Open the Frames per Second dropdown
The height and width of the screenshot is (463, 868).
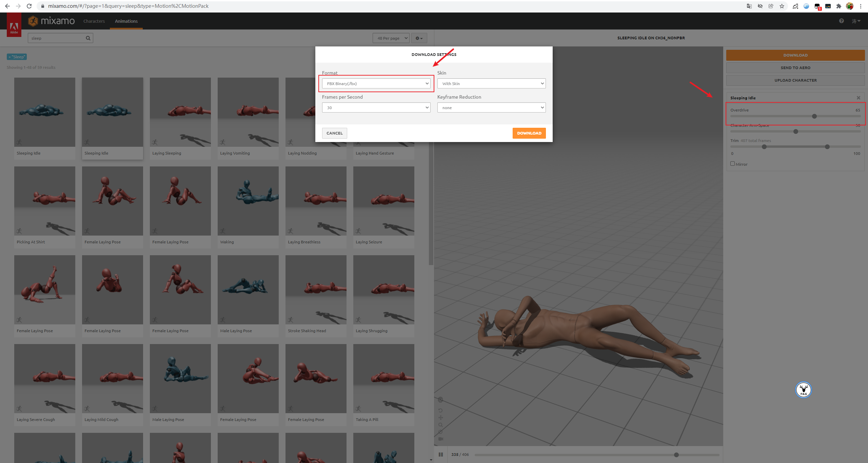click(x=376, y=107)
